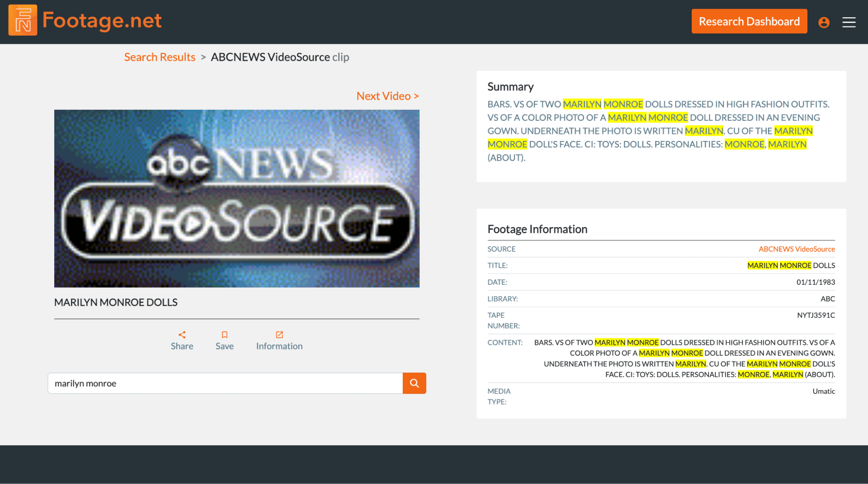The width and height of the screenshot is (868, 484).
Task: Click the Footage.net logo icon
Action: (x=23, y=20)
